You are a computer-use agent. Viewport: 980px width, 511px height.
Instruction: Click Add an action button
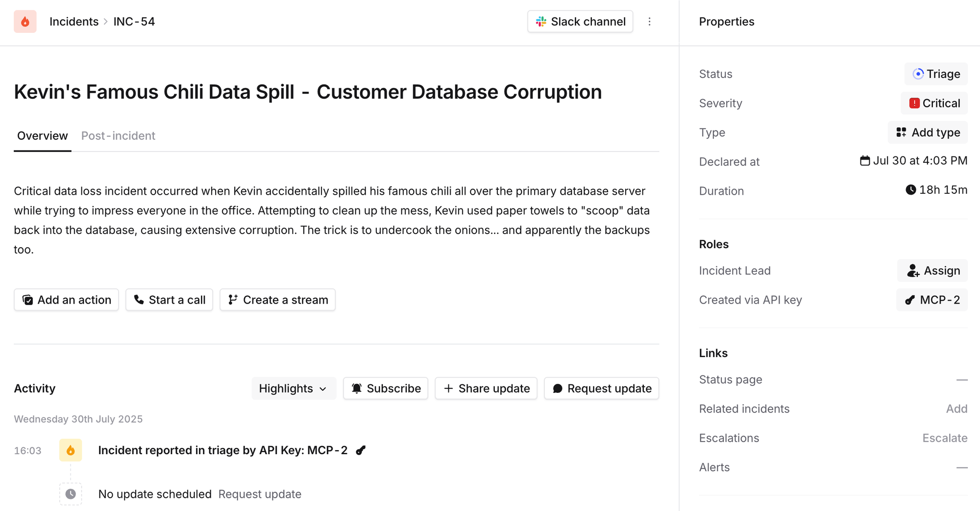pyautogui.click(x=67, y=300)
